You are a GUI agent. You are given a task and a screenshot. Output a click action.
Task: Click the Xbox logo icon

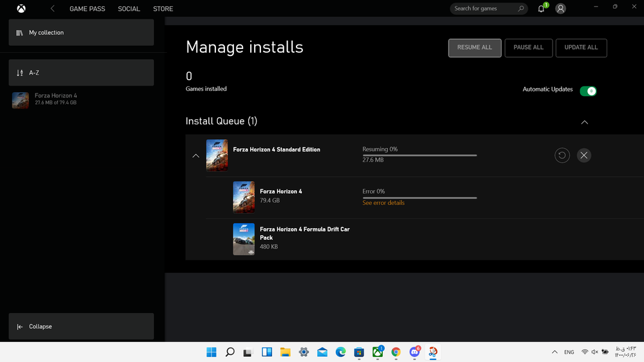pos(21,8)
